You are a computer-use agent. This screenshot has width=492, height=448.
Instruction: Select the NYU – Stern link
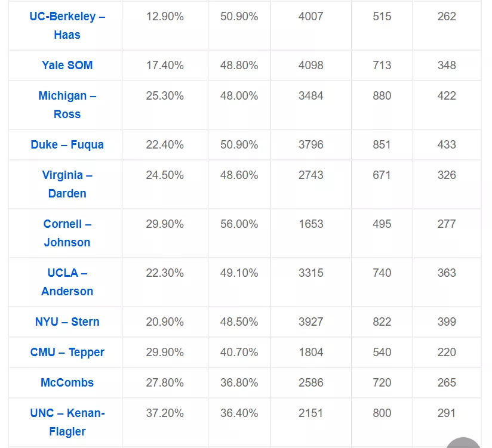coord(67,322)
